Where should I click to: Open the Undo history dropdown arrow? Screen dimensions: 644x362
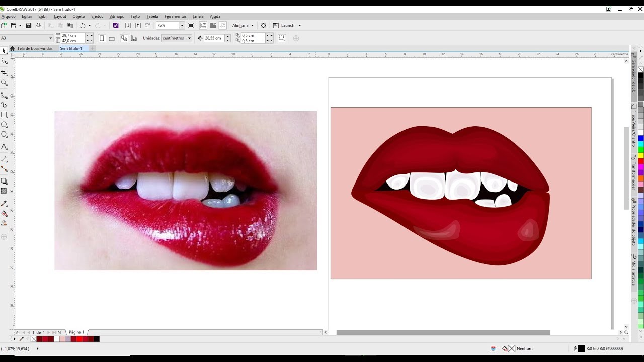(90, 25)
